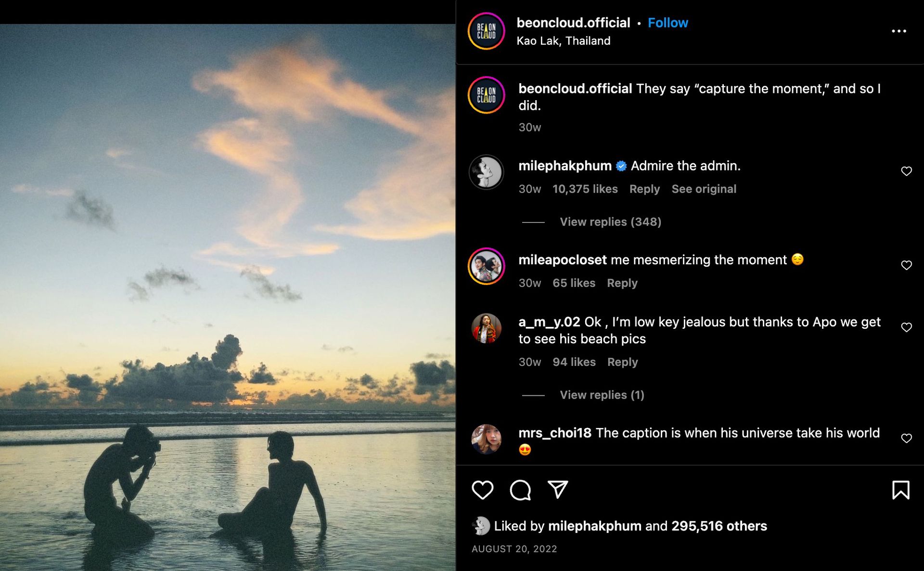Share the post via paper plane icon
This screenshot has height=571, width=924.
pyautogui.click(x=558, y=490)
